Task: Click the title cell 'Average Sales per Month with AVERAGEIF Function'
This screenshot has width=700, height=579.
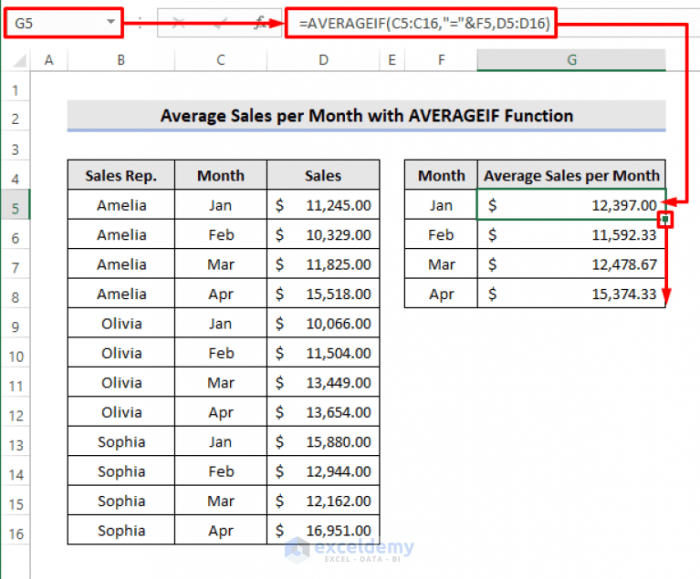Action: [x=367, y=116]
